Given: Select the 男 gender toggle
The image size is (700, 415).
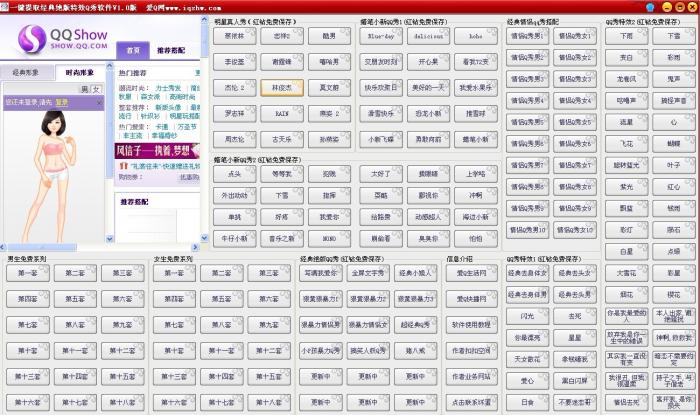Looking at the screenshot, I should coord(85,89).
